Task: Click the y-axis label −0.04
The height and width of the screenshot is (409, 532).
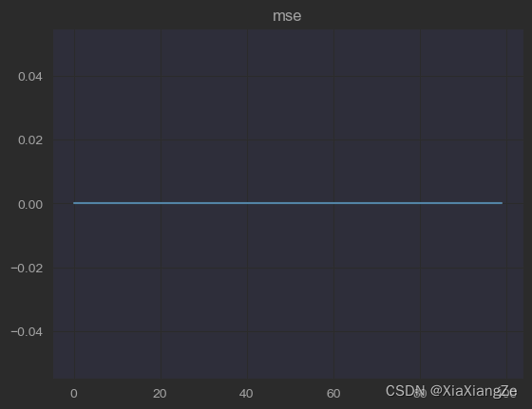Action: [x=27, y=332]
